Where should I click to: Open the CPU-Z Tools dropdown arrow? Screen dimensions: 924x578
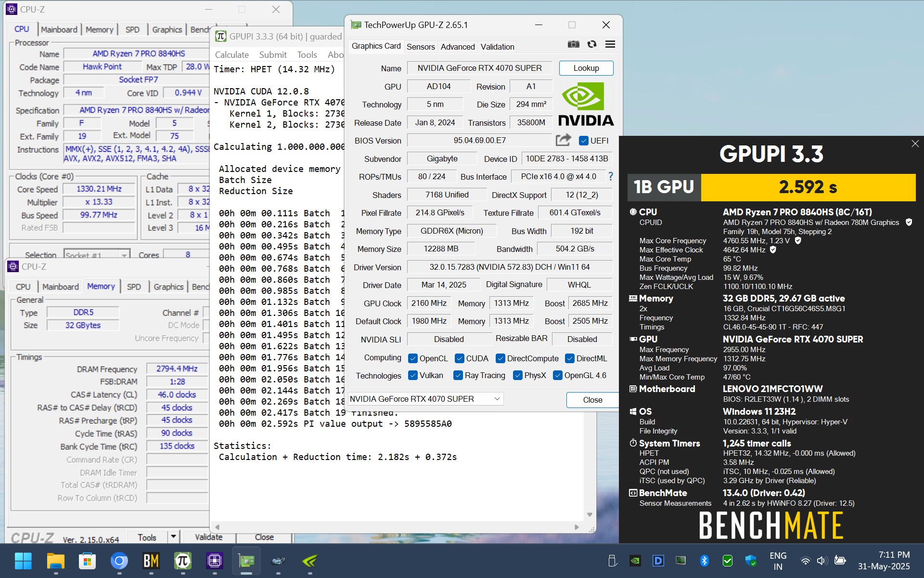coord(173,536)
